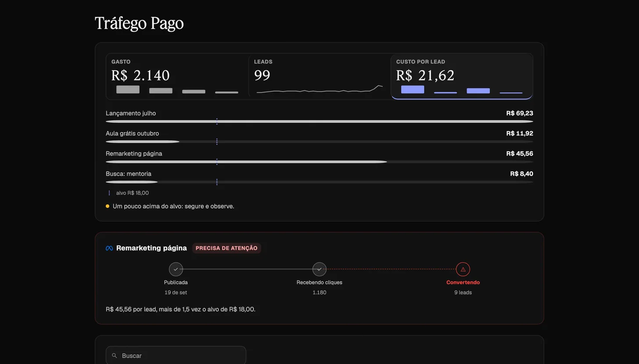Select the Aula grátis outubro campaign label

click(132, 133)
